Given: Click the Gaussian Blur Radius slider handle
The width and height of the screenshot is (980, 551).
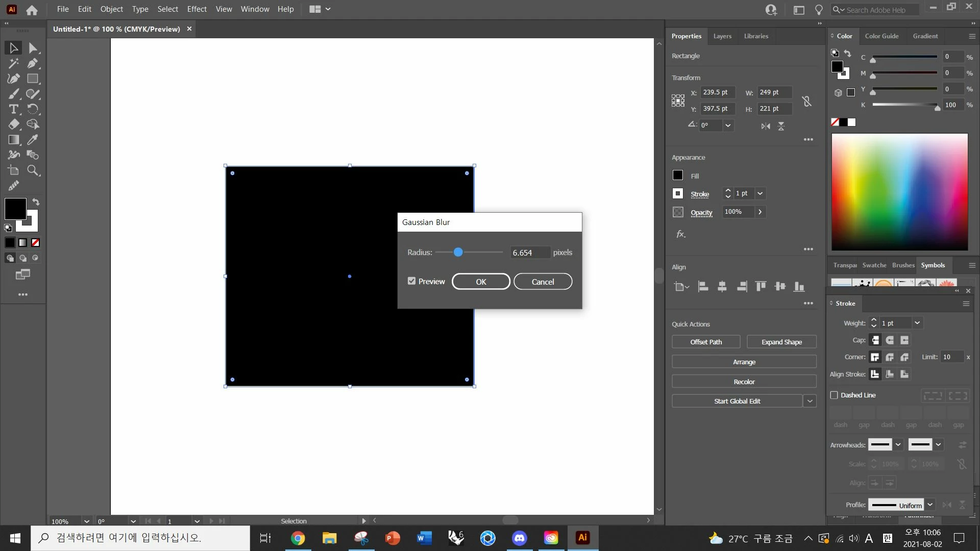Looking at the screenshot, I should [458, 252].
